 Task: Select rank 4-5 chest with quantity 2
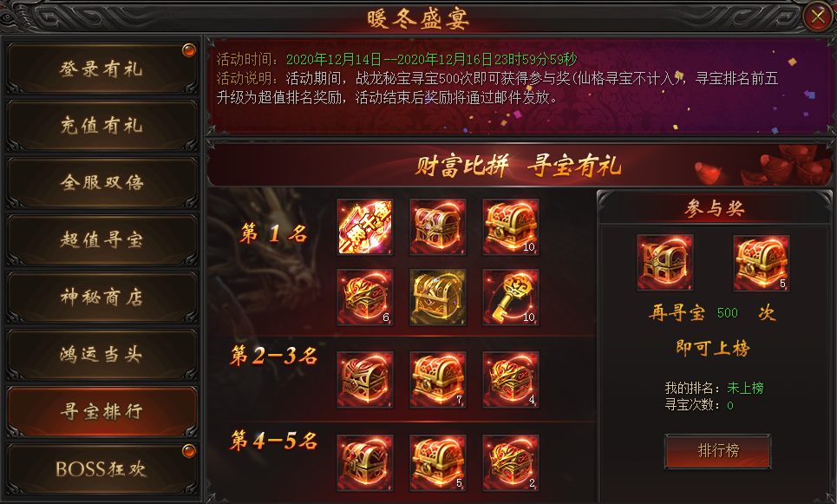tap(511, 463)
